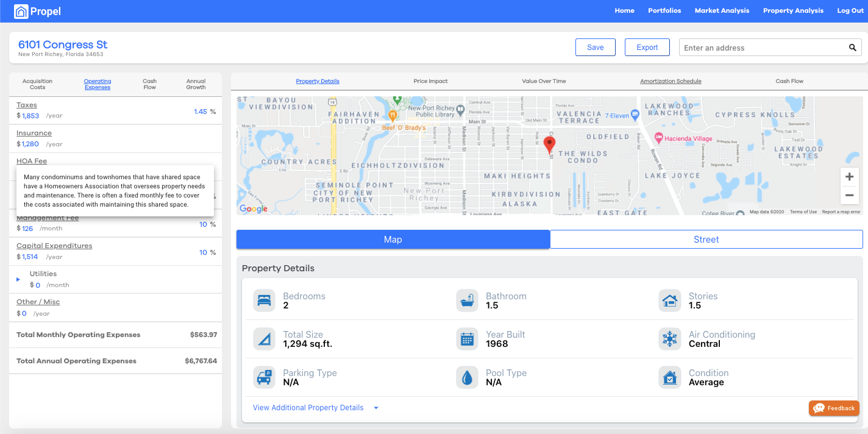
Task: Open Property Analysis page
Action: pos(793,11)
